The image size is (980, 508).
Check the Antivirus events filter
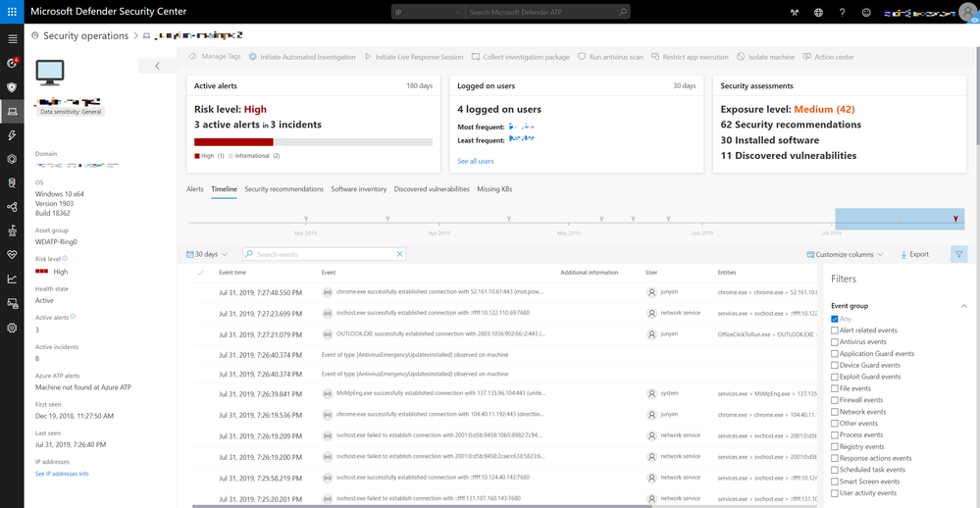click(835, 342)
